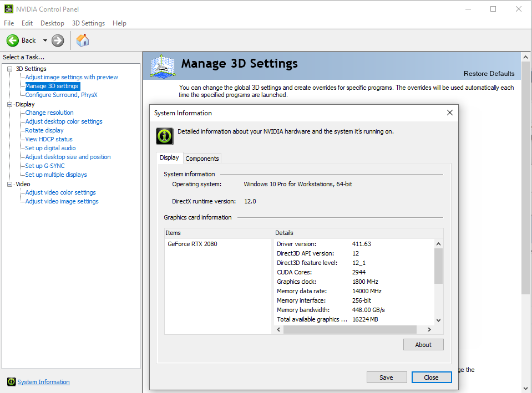The width and height of the screenshot is (532, 393).
Task: Click the Details list scroll-down arrow
Action: [x=438, y=320]
